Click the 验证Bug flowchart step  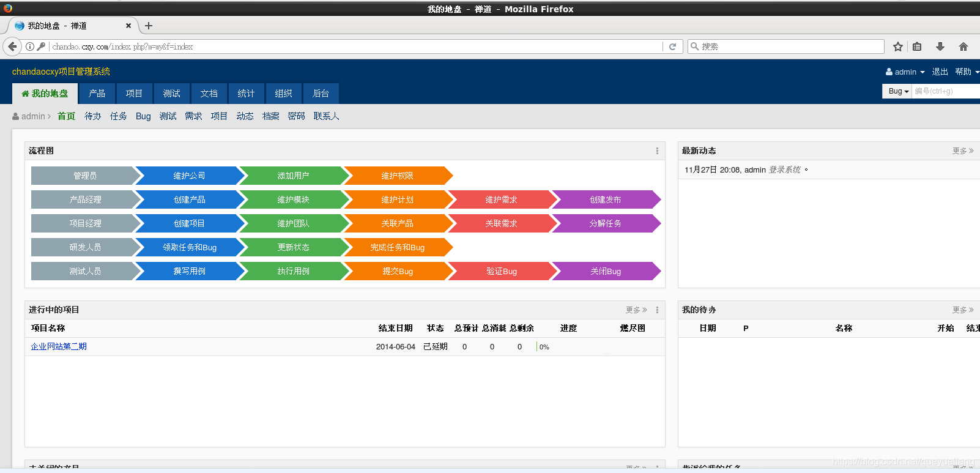502,271
